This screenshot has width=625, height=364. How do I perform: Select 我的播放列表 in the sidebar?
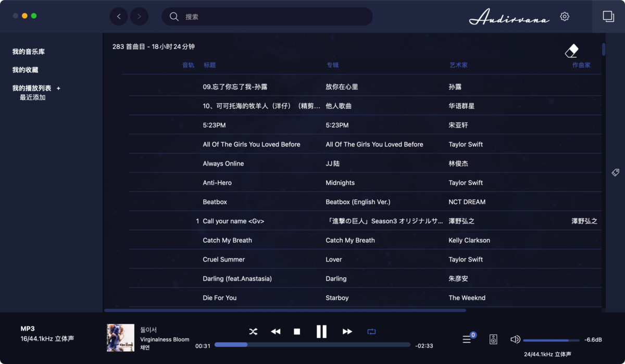(x=32, y=88)
